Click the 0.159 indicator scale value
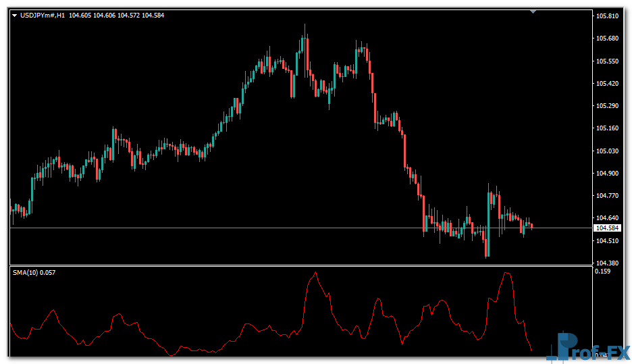The image size is (632, 364). click(602, 271)
